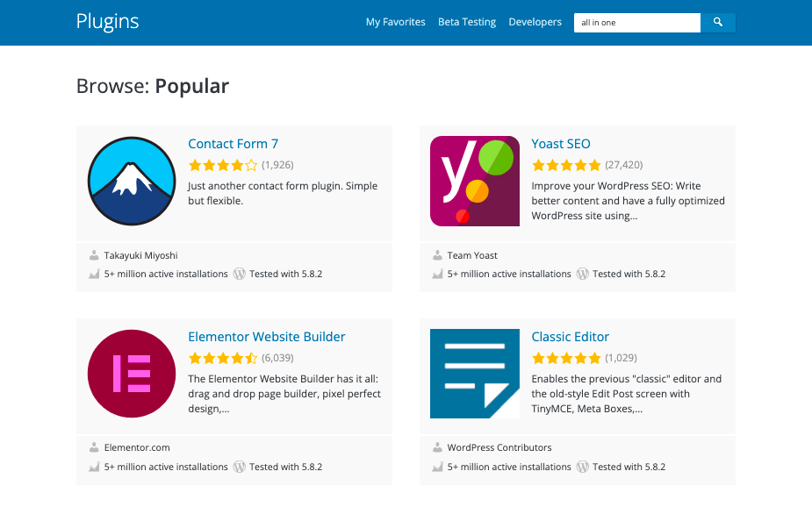Open the Contact Form 7 plugin title link
Viewport: 812px width, 507px height.
(233, 143)
